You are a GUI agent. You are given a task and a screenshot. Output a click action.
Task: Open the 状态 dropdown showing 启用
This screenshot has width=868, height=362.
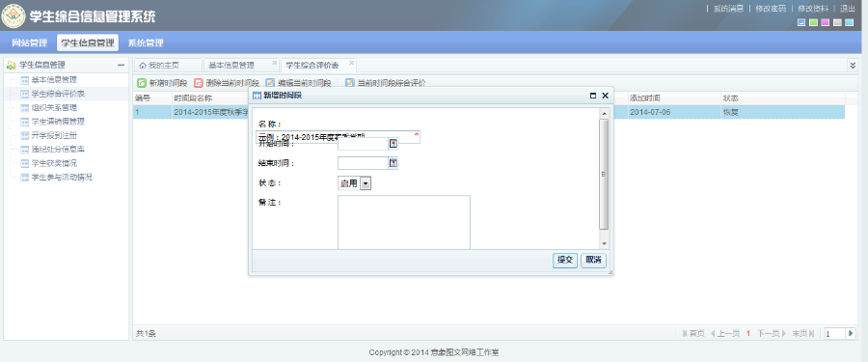click(354, 183)
